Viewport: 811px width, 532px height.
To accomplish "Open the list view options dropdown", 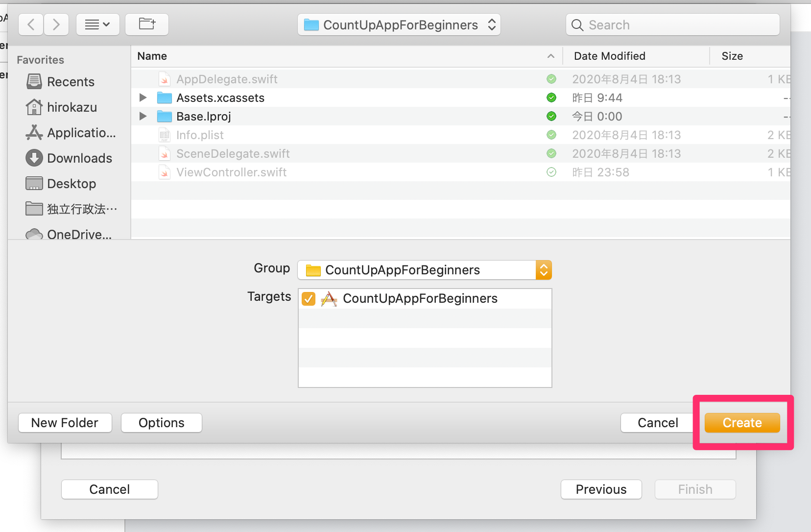I will tap(98, 24).
